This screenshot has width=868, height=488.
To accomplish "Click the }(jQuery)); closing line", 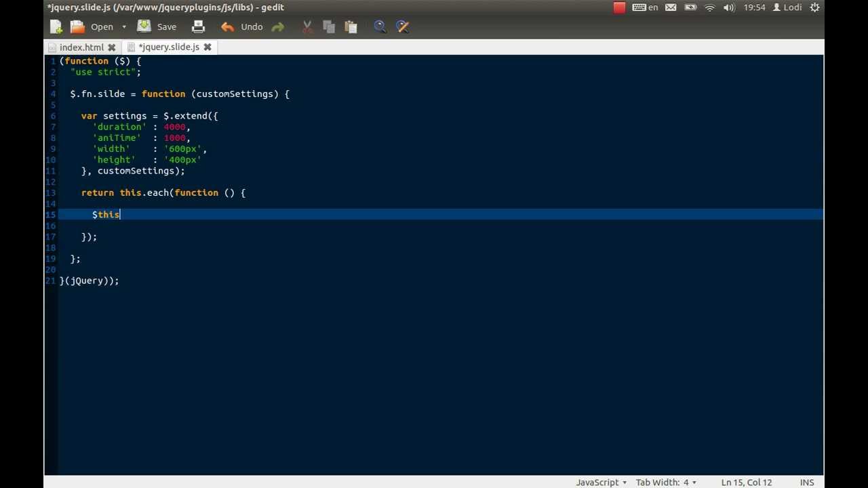I will (x=90, y=281).
